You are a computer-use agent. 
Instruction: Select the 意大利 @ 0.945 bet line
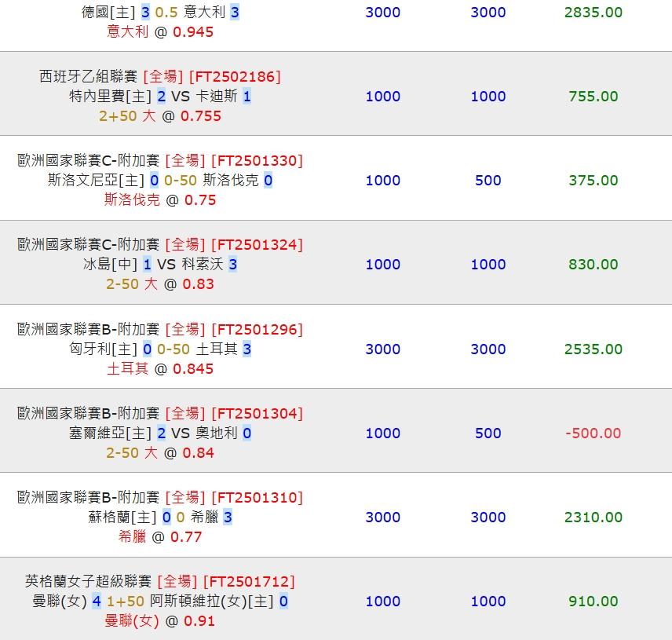[x=160, y=32]
